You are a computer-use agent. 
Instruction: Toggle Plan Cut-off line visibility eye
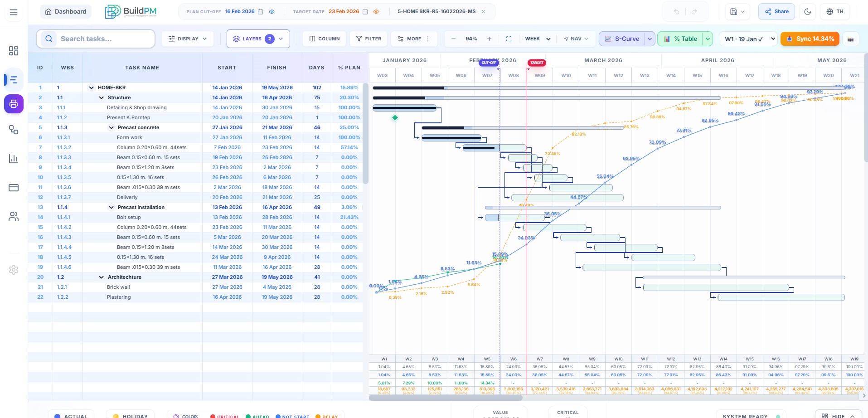tap(272, 12)
